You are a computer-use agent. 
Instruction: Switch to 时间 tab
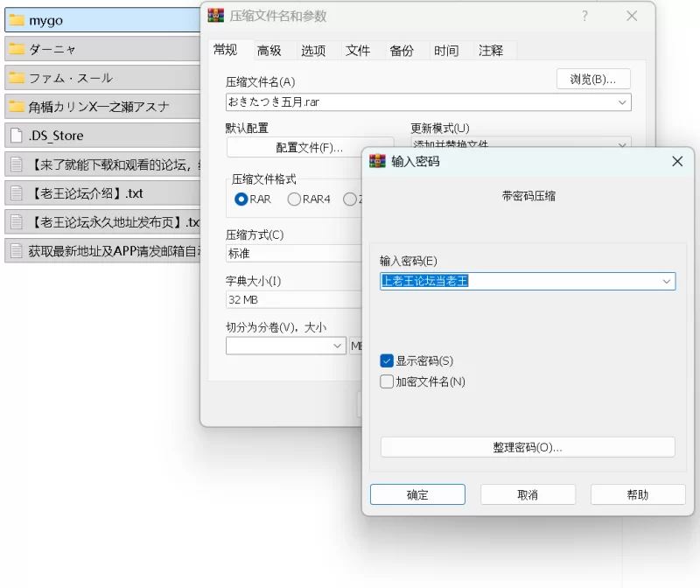pos(446,51)
